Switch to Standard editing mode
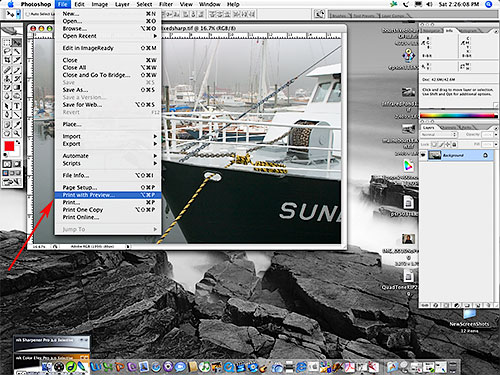Image resolution: width=500 pixels, height=375 pixels. (x=7, y=164)
